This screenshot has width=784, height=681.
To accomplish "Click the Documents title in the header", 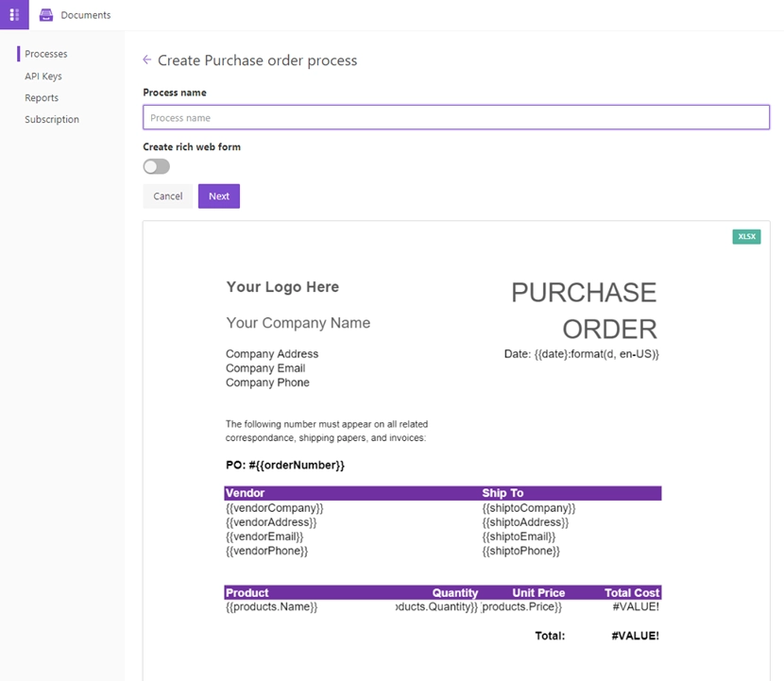I will (x=86, y=15).
